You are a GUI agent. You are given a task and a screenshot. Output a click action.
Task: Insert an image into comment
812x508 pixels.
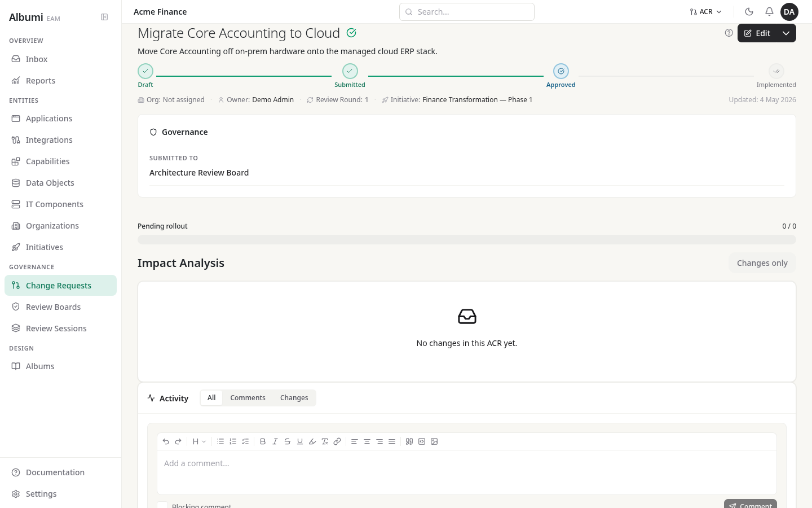click(x=434, y=441)
